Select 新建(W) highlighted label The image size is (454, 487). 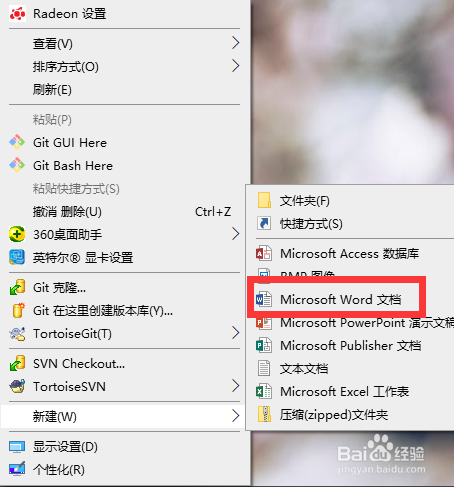coord(54,417)
